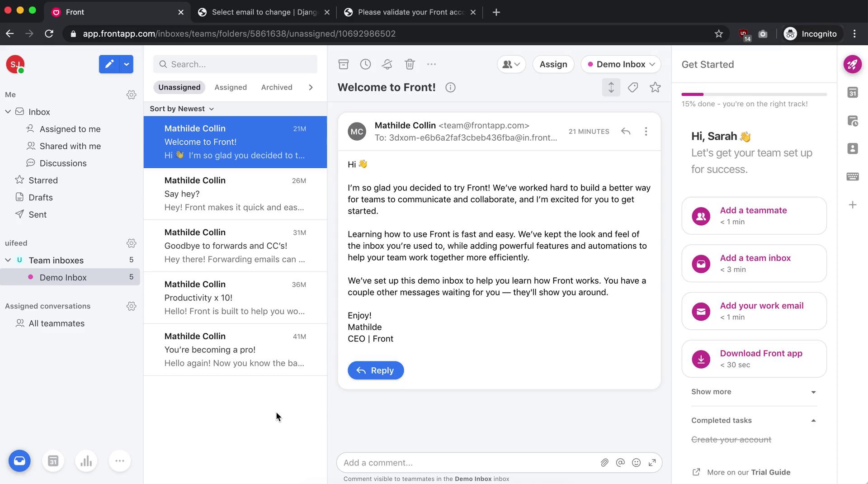Mention teammate with @ icon
Viewport: 868px width, 484px height.
tap(620, 463)
